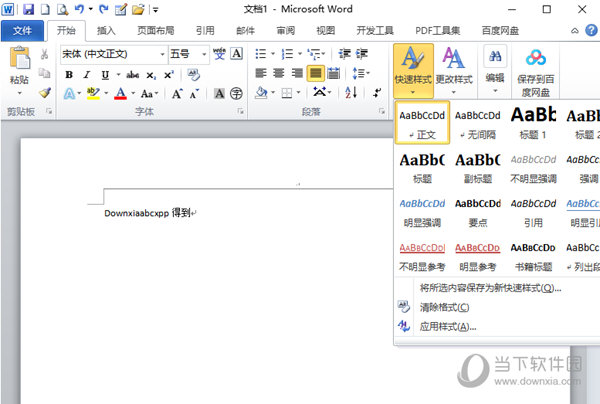This screenshot has width=600, height=404.
Task: Apply yellow text highlight color
Action: click(x=93, y=93)
